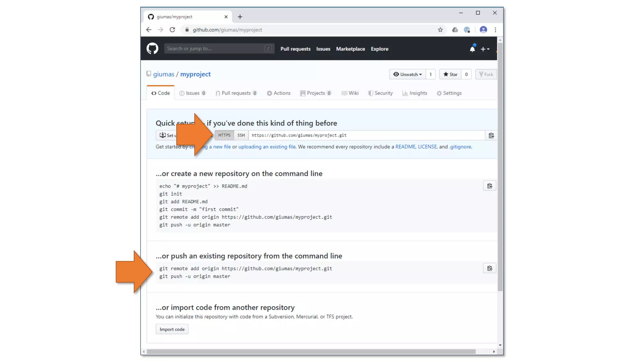Copy the repository URL to clipboard

(x=491, y=135)
